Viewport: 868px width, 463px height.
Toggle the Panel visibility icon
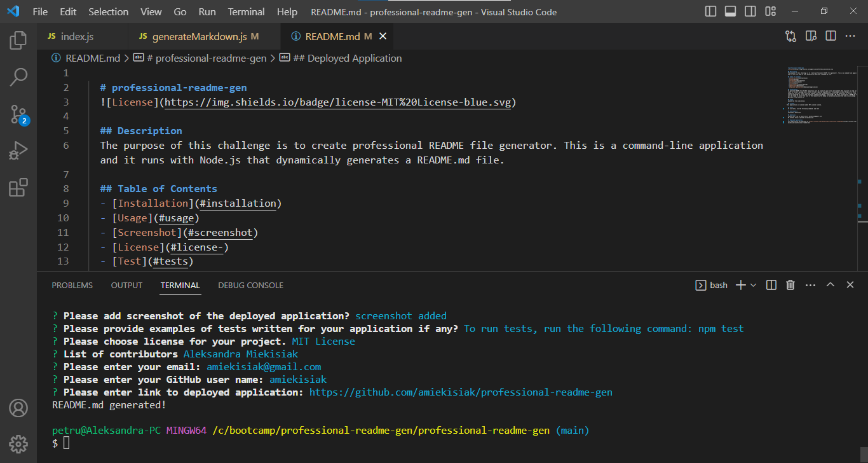729,11
